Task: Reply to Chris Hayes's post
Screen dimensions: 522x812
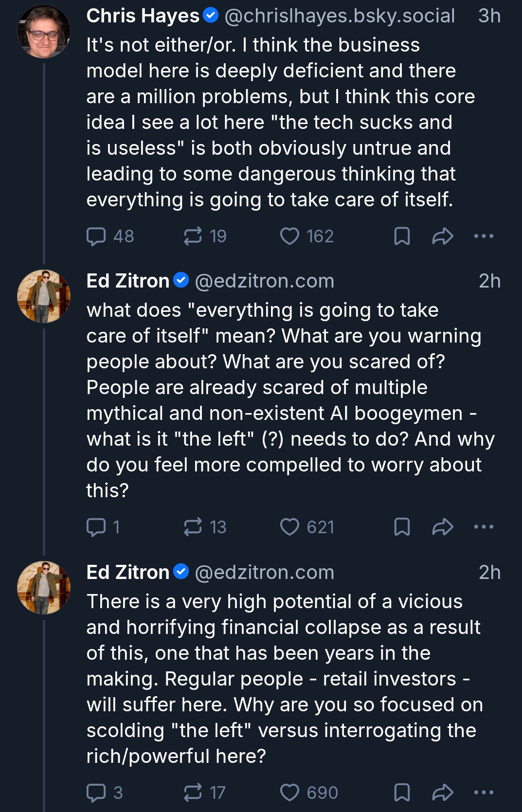Action: click(96, 236)
